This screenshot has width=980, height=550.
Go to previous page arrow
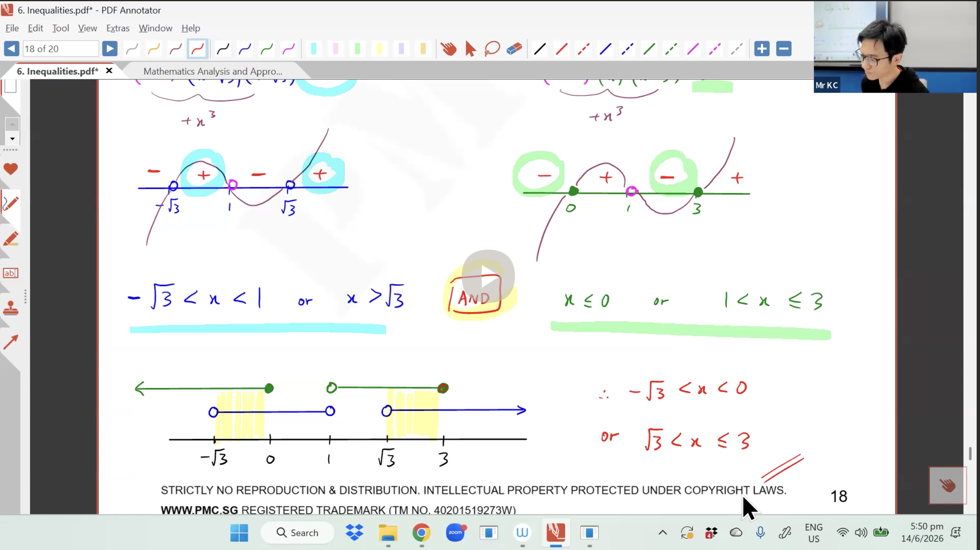(12, 49)
